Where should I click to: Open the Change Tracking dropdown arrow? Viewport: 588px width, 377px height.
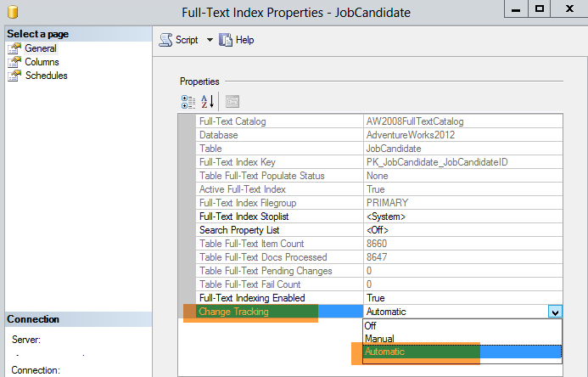[555, 312]
